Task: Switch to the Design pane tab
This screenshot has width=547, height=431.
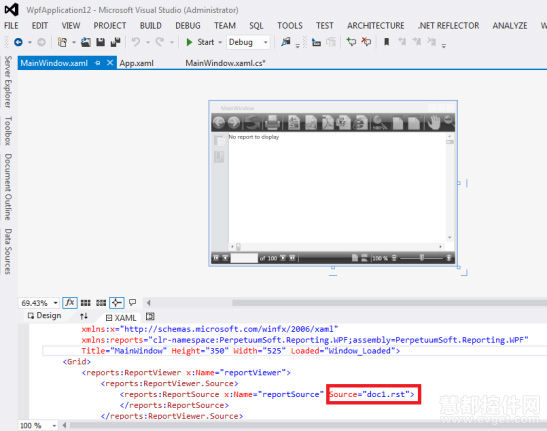Action: [44, 316]
